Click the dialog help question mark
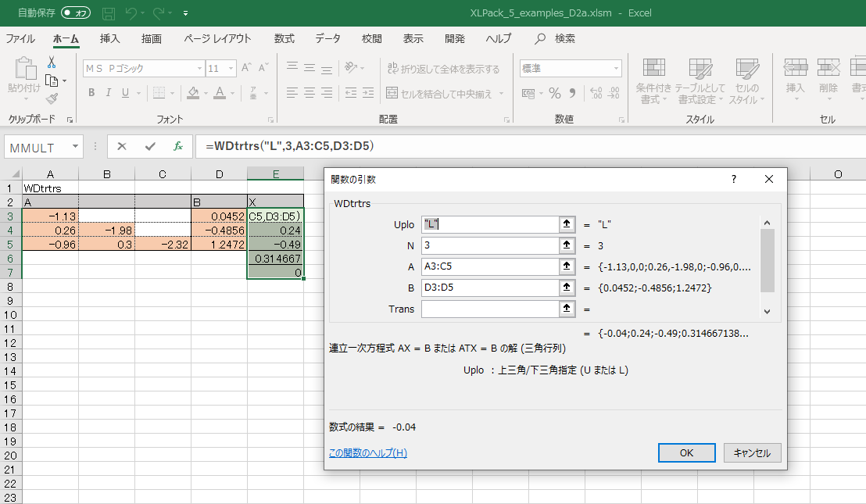866x504 pixels. pos(733,179)
